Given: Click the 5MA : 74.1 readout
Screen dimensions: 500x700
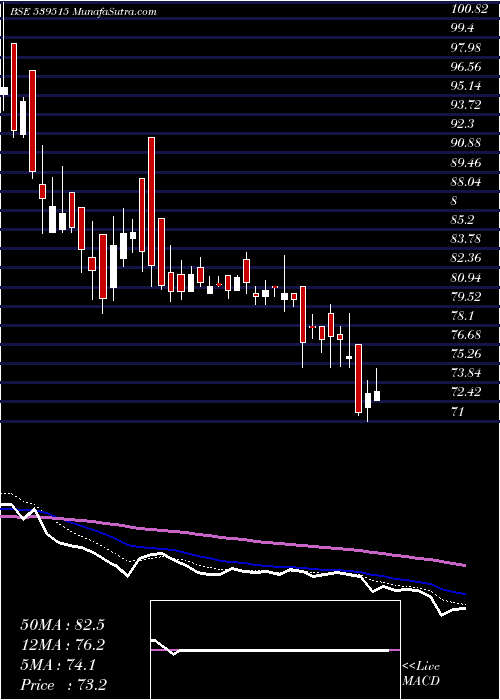Looking at the screenshot, I should click(58, 665).
